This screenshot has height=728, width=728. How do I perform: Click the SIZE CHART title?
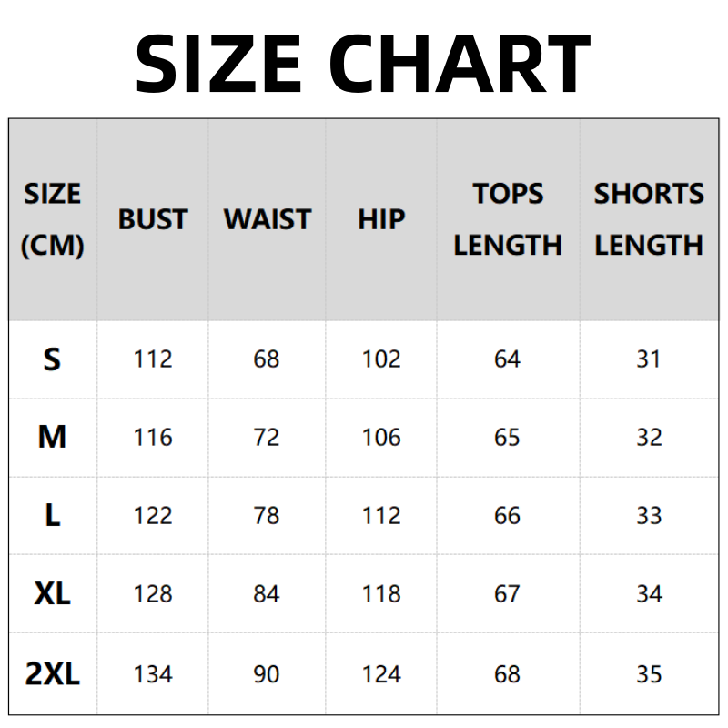point(363,64)
